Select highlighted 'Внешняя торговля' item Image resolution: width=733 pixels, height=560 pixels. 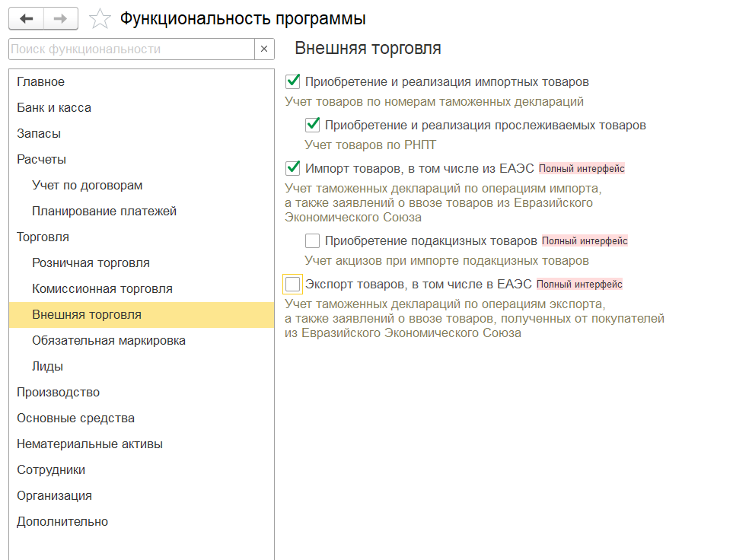tap(141, 314)
